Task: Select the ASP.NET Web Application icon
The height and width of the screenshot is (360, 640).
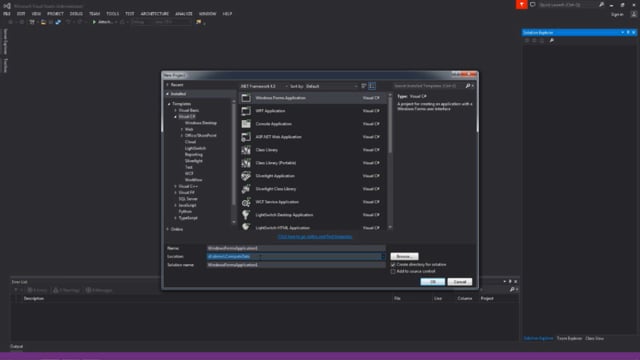Action: click(246, 137)
